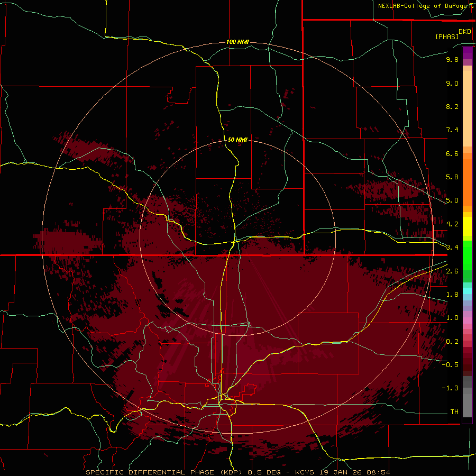Viewport: 476px width, 476px height.
Task: Click the 3.4 legend value
Action: coord(452,248)
